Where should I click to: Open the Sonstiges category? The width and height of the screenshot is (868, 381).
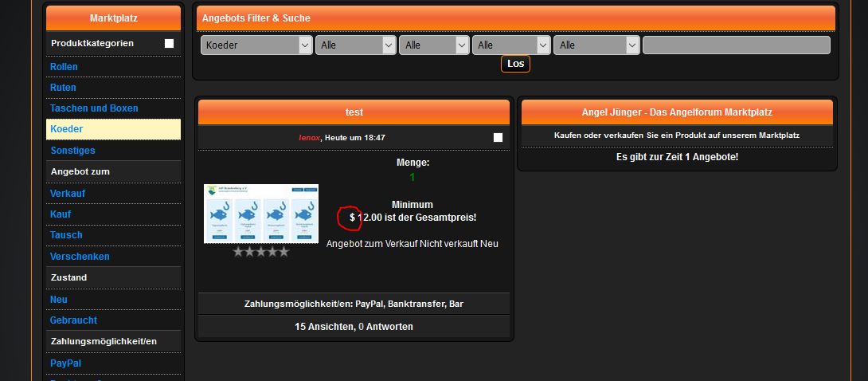pyautogui.click(x=72, y=150)
